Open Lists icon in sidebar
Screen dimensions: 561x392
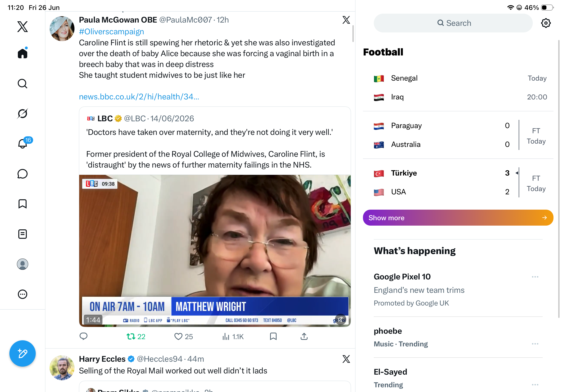pos(23,234)
